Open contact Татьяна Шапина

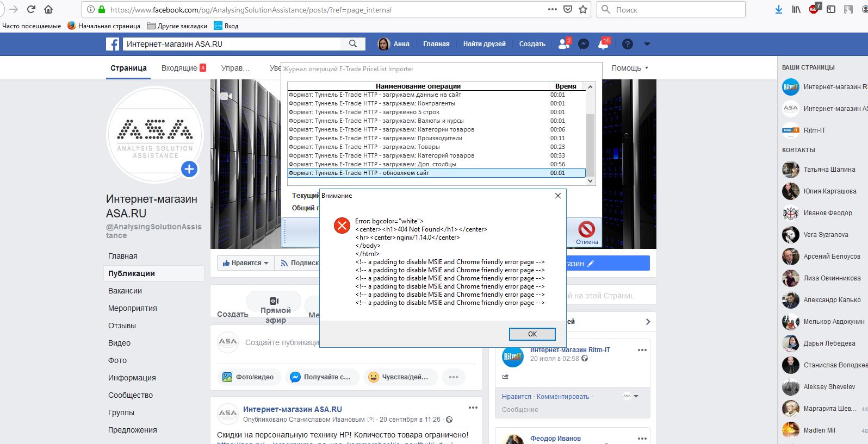click(x=819, y=170)
